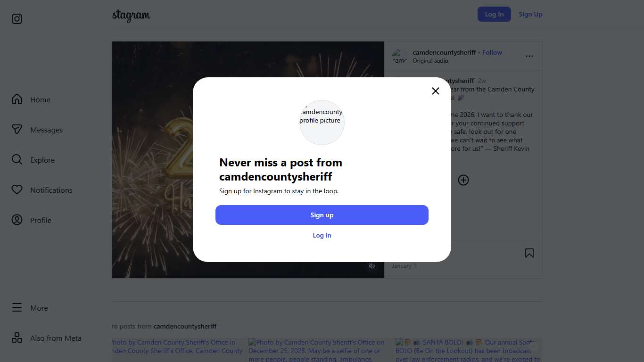Open the Notifications heart icon
This screenshot has height=362, width=644.
coord(17,190)
